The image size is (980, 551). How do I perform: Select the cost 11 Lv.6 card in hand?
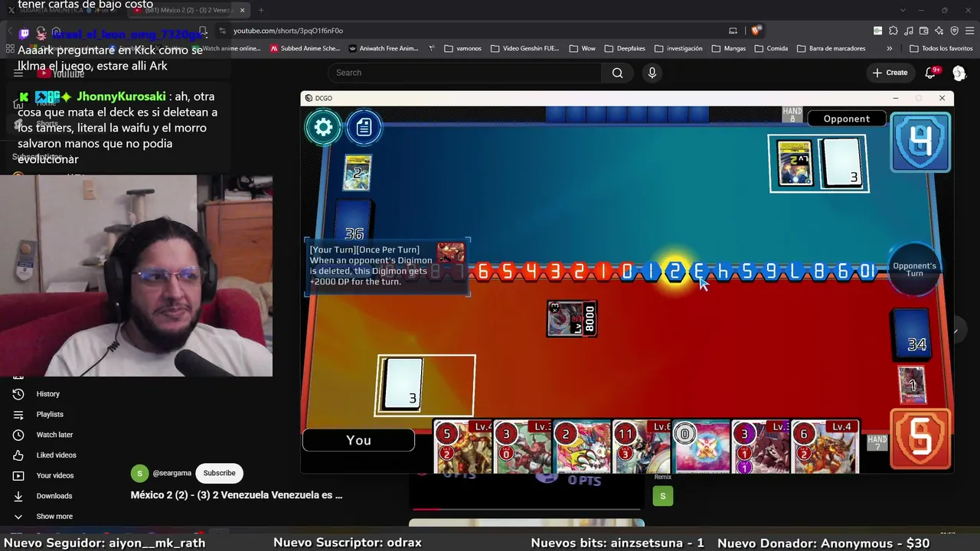pyautogui.click(x=642, y=446)
